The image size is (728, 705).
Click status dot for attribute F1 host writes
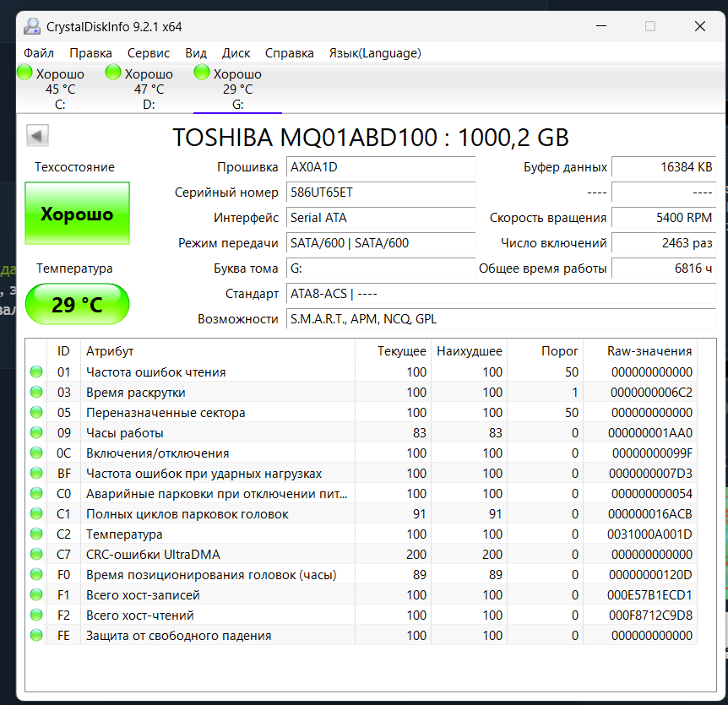click(36, 594)
